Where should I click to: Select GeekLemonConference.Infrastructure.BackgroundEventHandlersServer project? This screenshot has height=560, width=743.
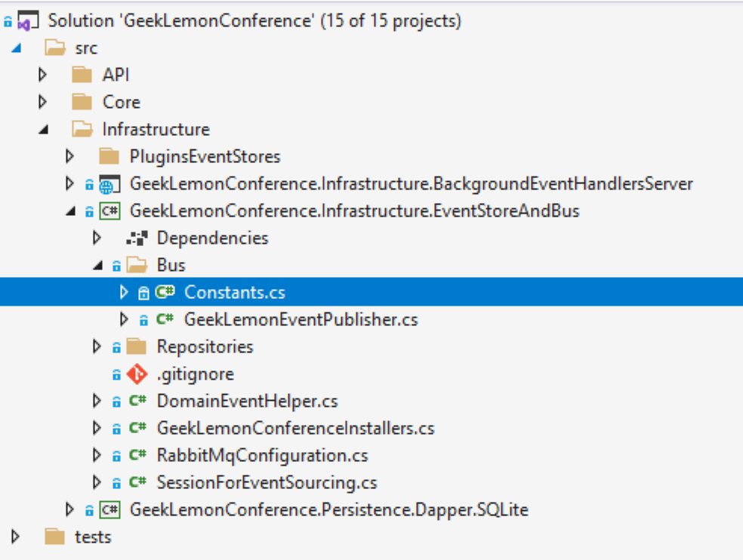click(x=412, y=184)
